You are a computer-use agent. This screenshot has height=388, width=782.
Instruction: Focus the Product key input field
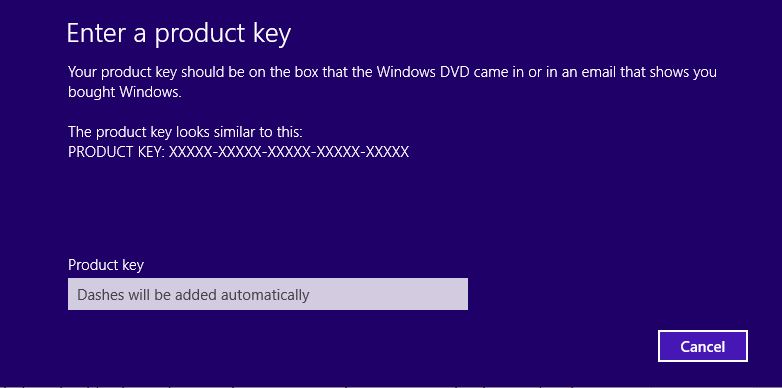tap(268, 294)
